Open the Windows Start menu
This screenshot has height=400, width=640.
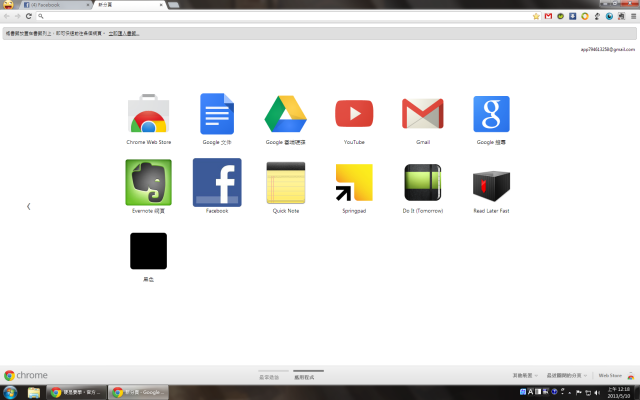click(x=10, y=393)
